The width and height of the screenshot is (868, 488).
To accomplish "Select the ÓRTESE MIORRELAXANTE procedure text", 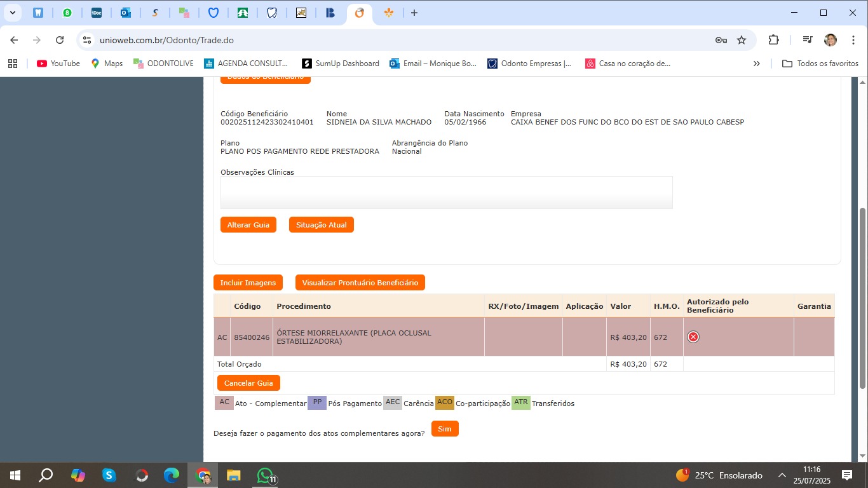I will pyautogui.click(x=354, y=337).
